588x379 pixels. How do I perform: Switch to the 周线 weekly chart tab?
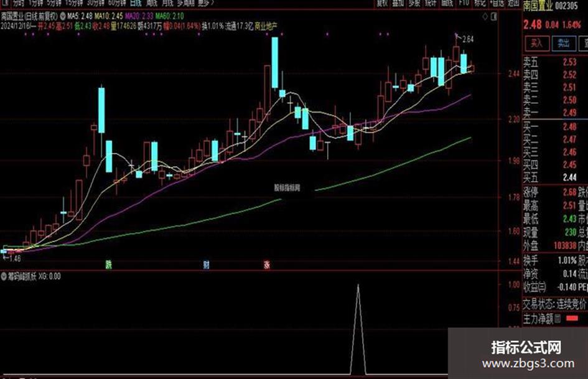(152, 2)
